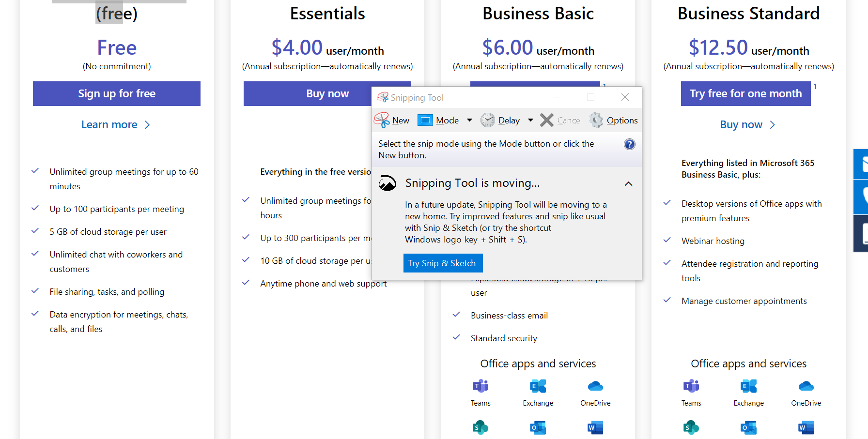Click the Outlook icon under Business Standard

pos(748,427)
